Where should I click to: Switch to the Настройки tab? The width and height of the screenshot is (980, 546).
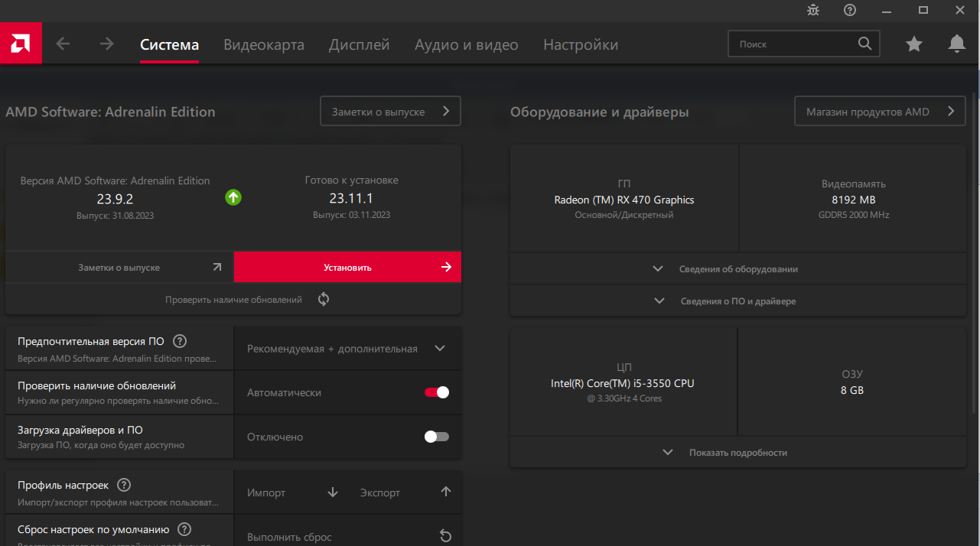pos(581,44)
